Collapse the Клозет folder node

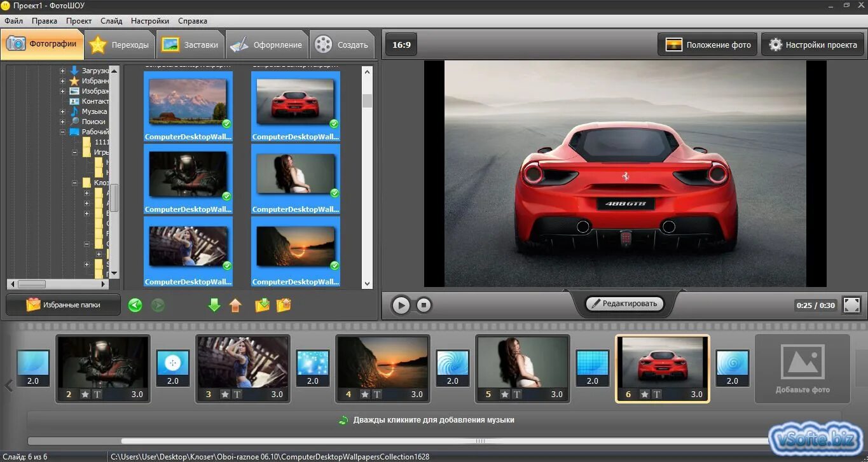pyautogui.click(x=74, y=183)
